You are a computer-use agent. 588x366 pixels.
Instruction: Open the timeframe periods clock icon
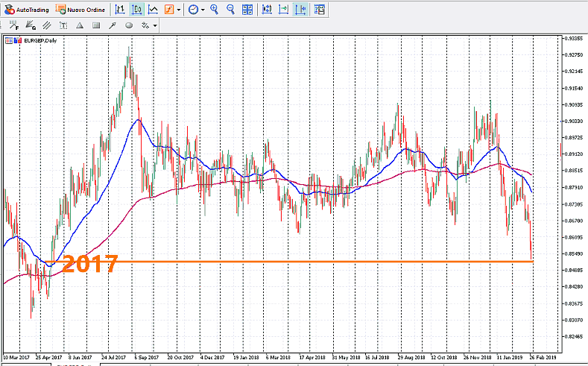click(x=193, y=10)
